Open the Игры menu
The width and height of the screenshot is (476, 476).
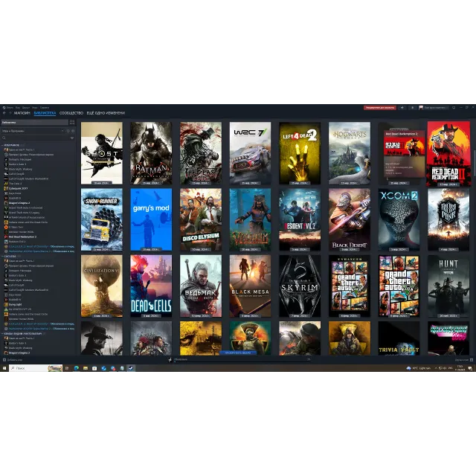pyautogui.click(x=35, y=107)
